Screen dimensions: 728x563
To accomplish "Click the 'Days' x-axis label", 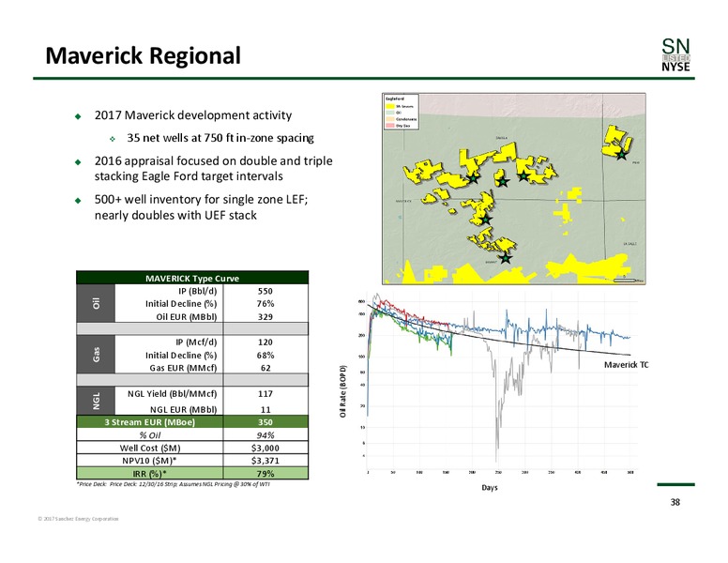I will coord(490,487).
